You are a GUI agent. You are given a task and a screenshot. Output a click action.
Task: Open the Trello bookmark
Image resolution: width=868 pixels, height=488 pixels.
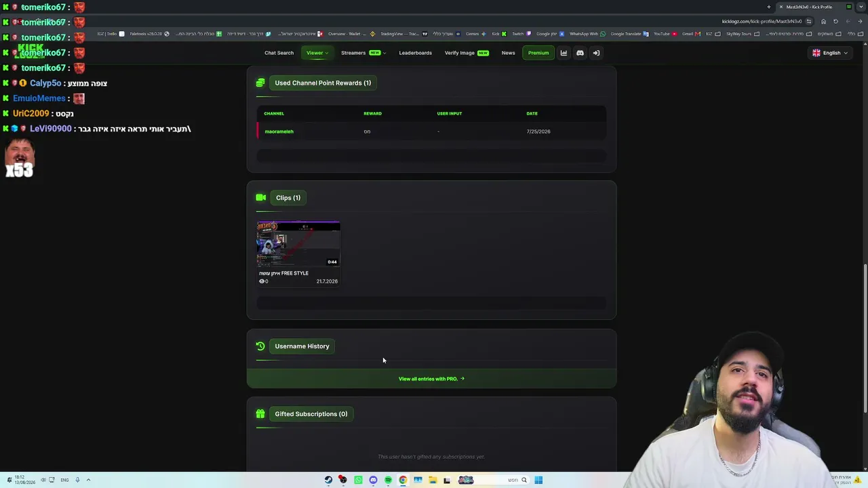[111, 34]
